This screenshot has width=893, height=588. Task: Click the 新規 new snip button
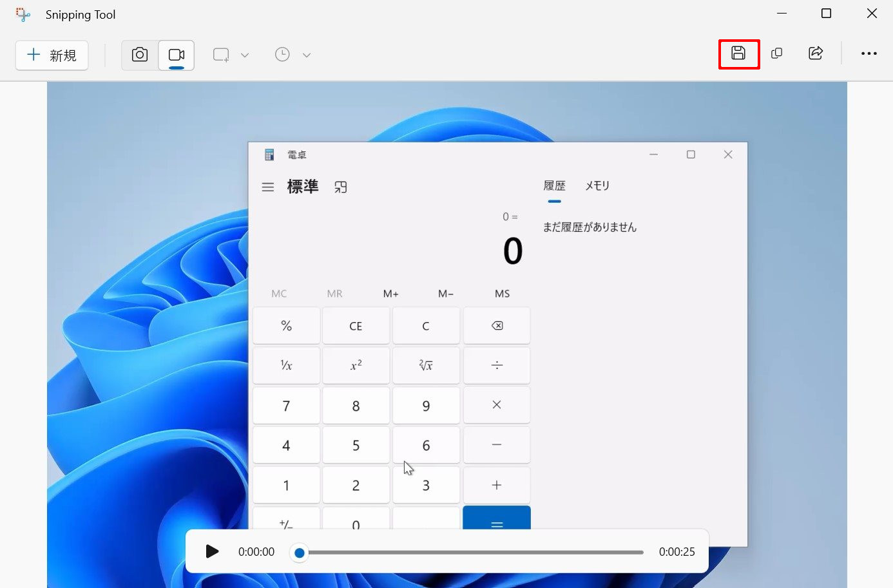(x=52, y=55)
